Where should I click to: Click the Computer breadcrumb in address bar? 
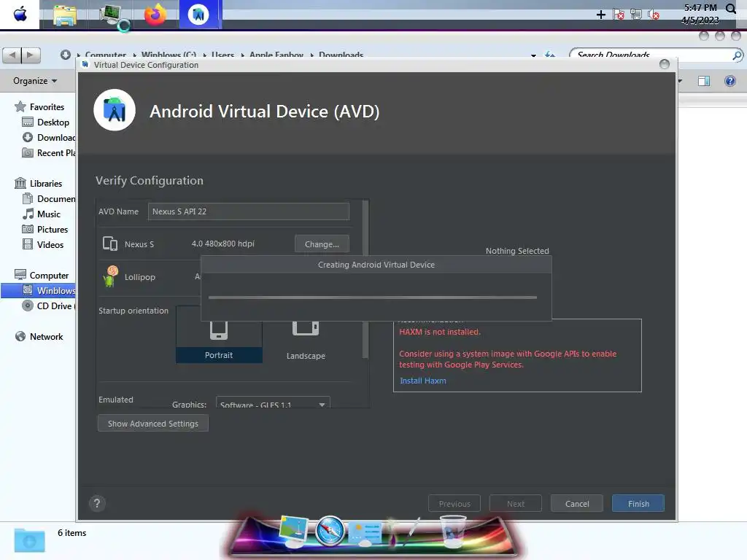pos(105,54)
